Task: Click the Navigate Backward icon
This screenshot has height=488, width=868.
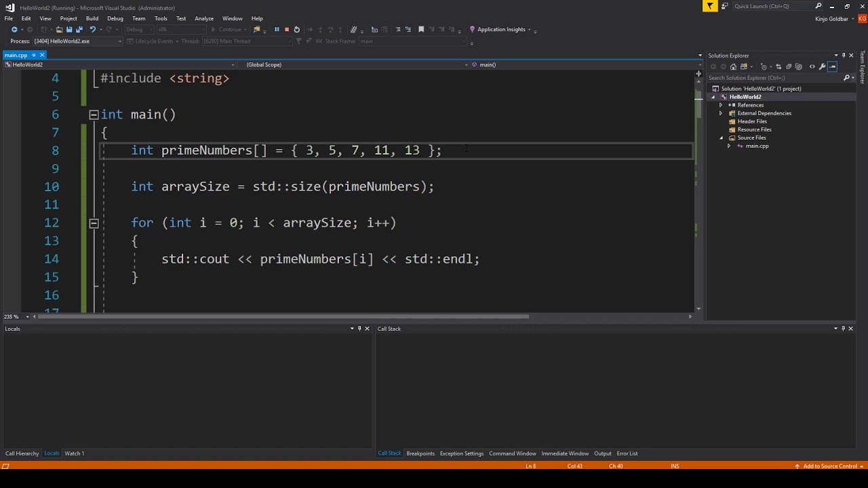Action: [x=14, y=29]
